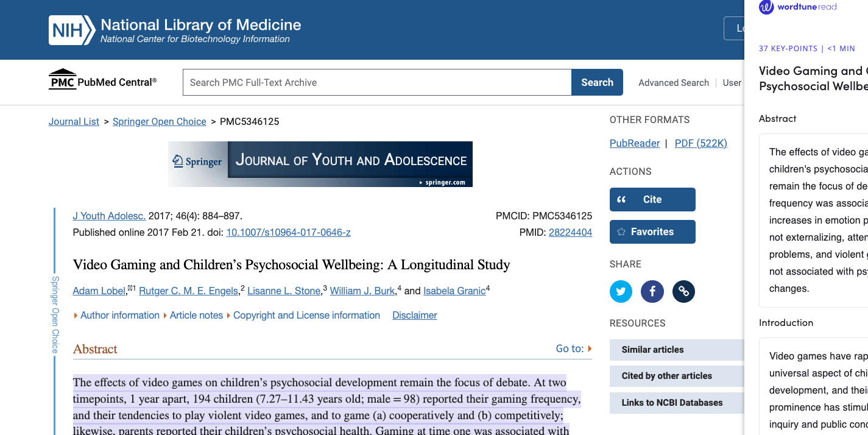Share the article on Facebook
The width and height of the screenshot is (868, 435).
[652, 291]
